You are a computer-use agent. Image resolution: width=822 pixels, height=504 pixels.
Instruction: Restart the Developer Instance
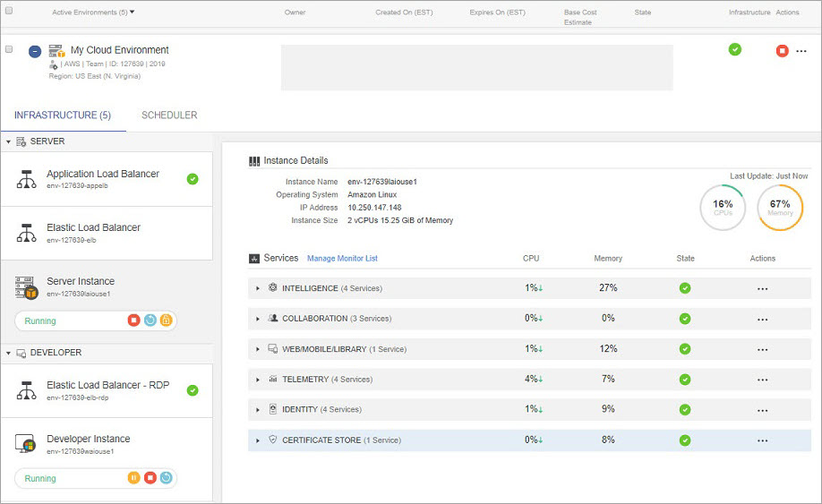pyautogui.click(x=166, y=478)
